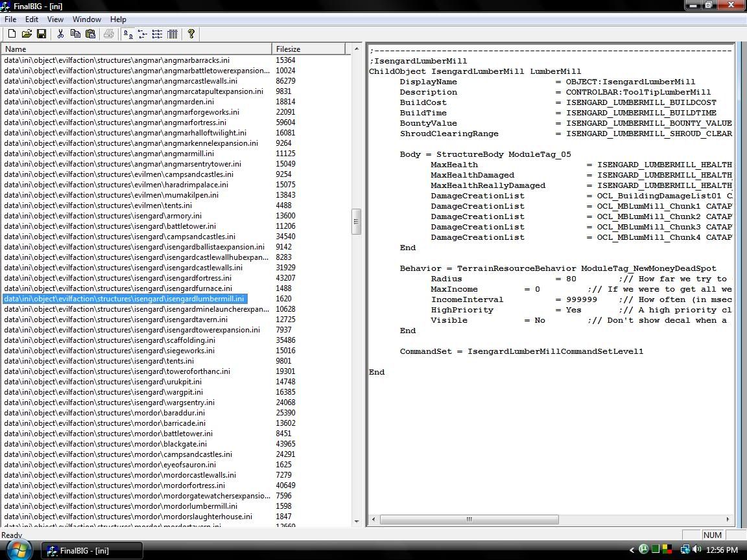Select the Cut scissors icon
747x560 pixels.
pos(60,34)
